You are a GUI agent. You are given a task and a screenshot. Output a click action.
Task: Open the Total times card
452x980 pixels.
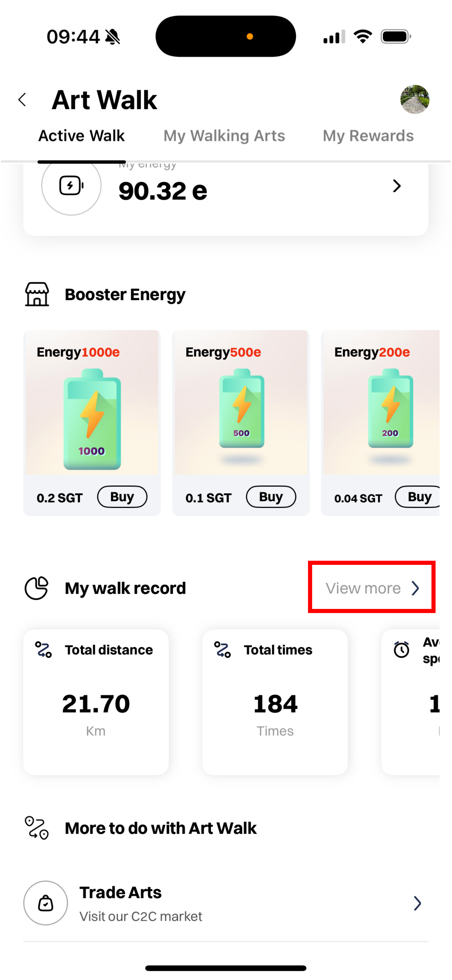click(x=275, y=702)
